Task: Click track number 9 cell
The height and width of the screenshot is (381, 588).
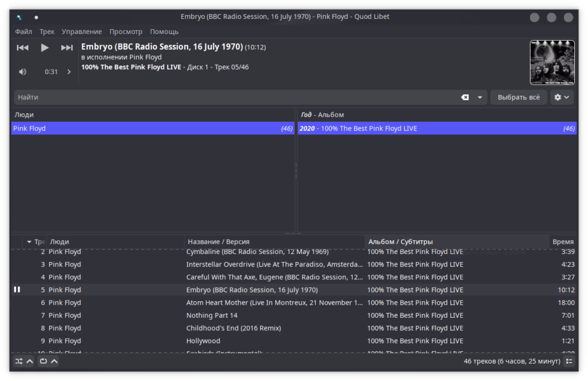Action: [42, 341]
